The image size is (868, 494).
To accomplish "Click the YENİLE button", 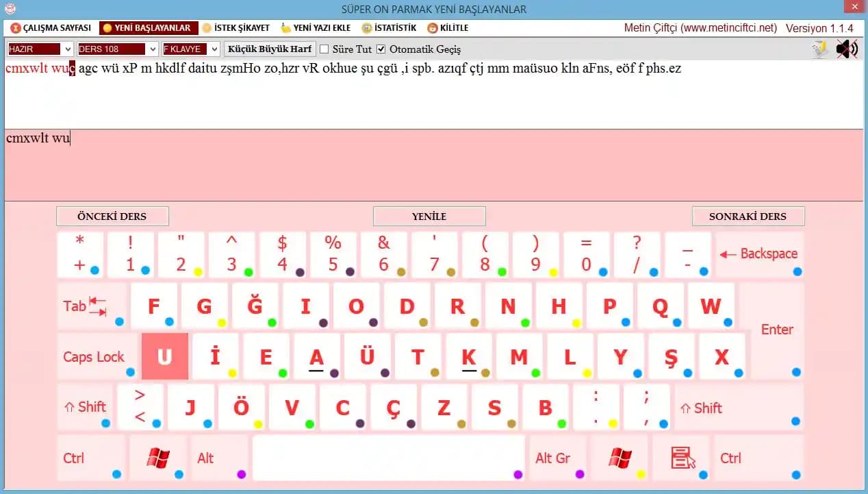I will click(x=429, y=217).
